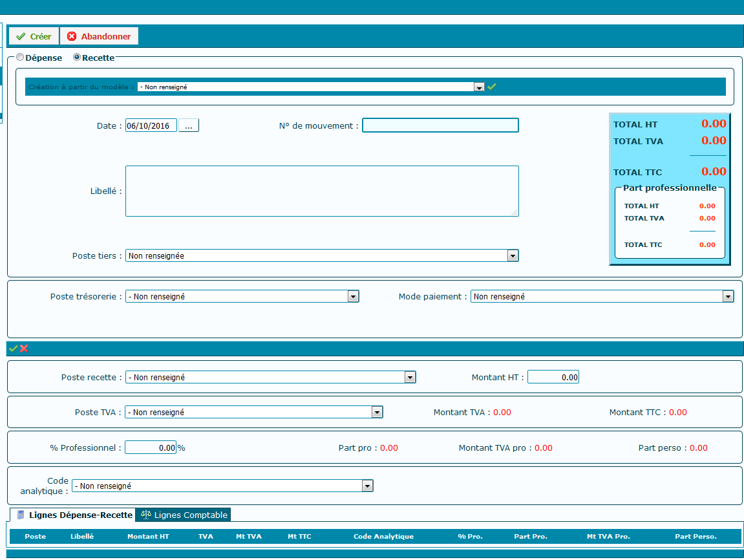Click the red cancel line cross icon
This screenshot has width=744, height=560.
(24, 349)
